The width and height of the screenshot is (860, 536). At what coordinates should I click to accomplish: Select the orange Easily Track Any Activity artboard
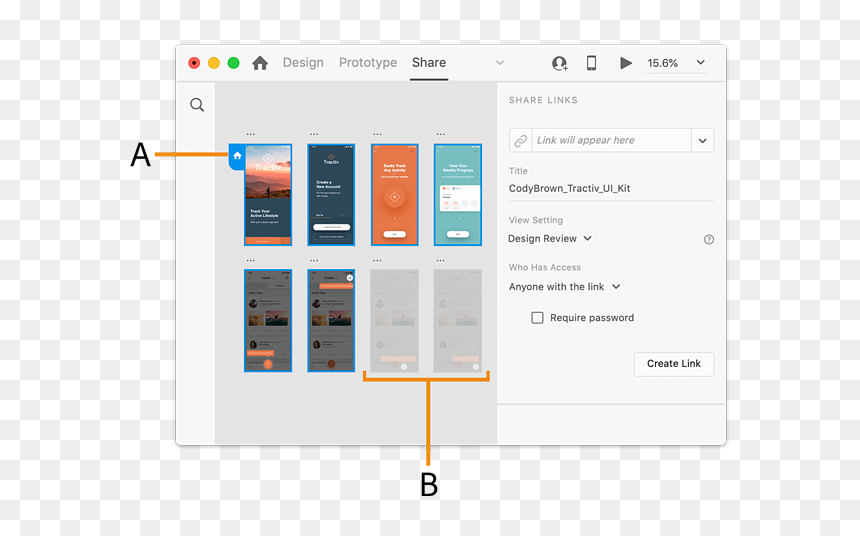pos(394,195)
